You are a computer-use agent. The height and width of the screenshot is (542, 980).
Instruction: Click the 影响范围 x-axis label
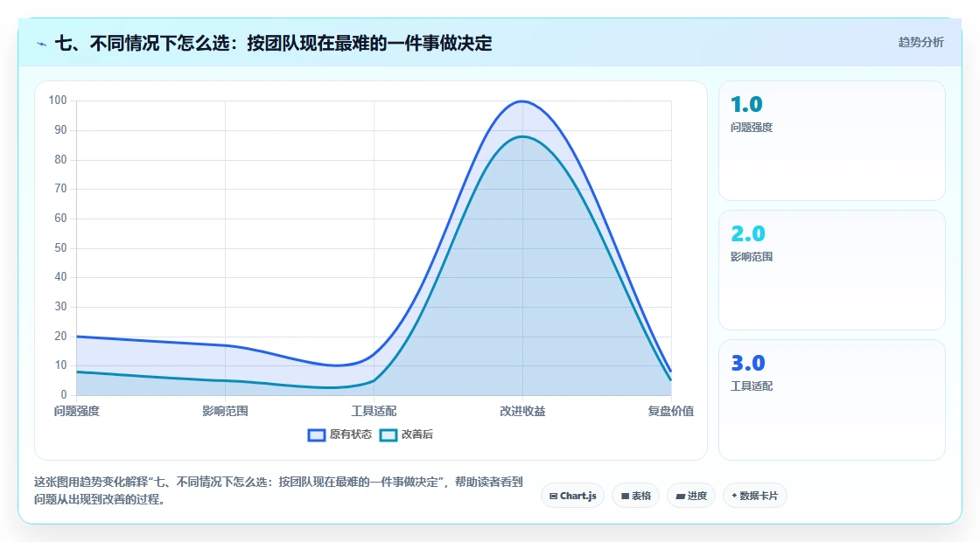(225, 411)
